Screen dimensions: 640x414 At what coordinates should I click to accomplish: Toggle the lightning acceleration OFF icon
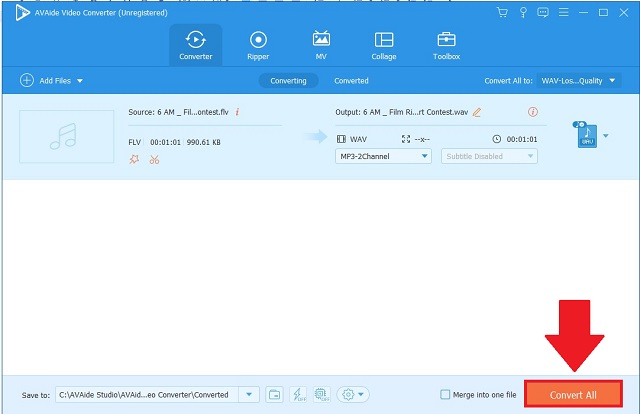tap(298, 395)
